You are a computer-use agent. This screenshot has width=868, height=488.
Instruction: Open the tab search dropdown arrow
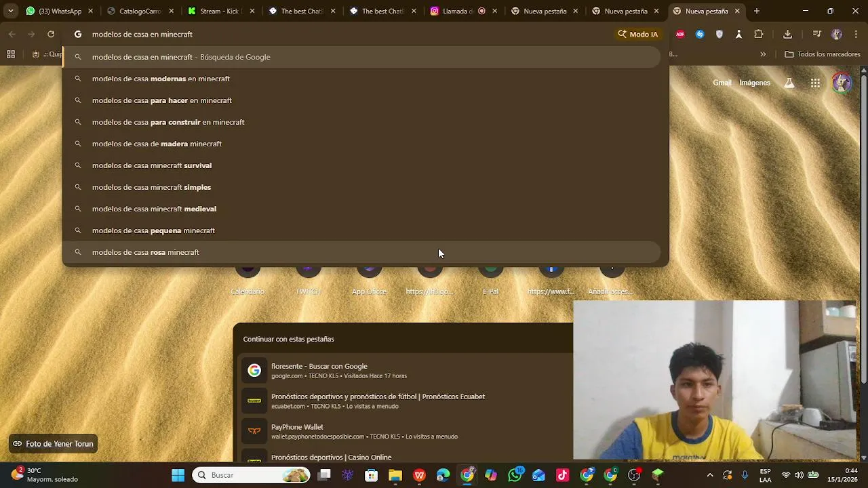pyautogui.click(x=10, y=11)
